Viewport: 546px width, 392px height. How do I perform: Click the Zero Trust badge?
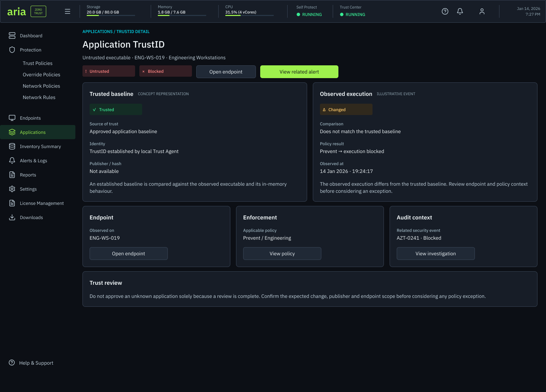[x=38, y=11]
